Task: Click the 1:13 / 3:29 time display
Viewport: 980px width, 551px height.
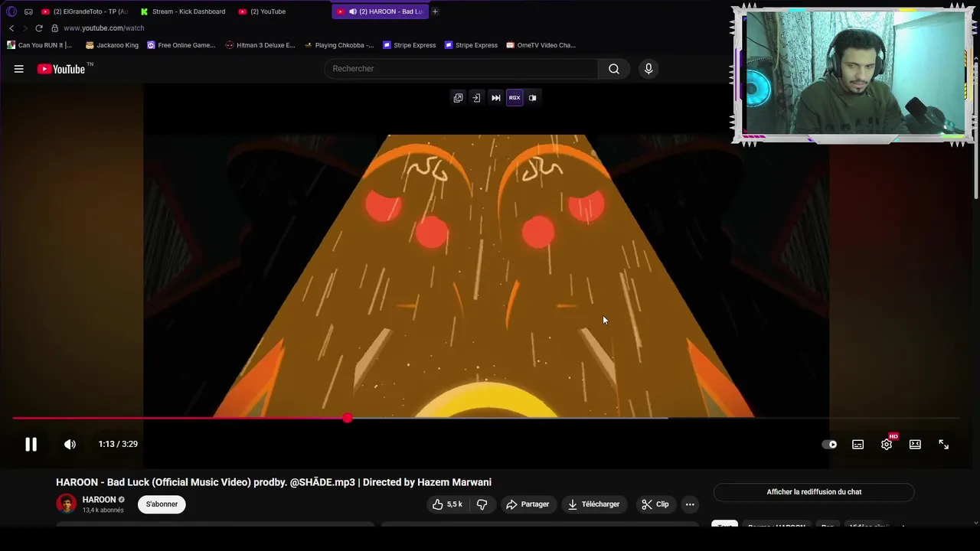Action: 118,444
